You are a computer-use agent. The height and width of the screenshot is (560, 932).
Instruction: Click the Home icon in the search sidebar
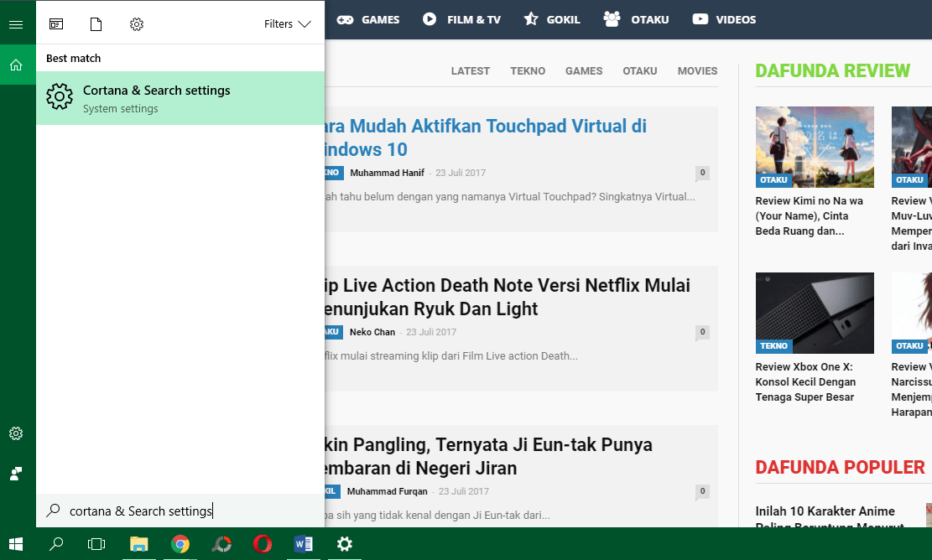pos(16,65)
